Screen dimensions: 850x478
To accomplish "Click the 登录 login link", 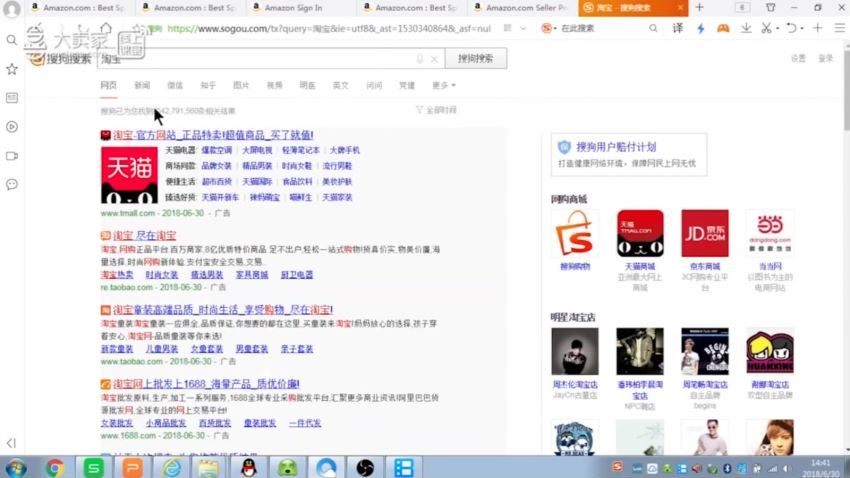I will pos(826,59).
